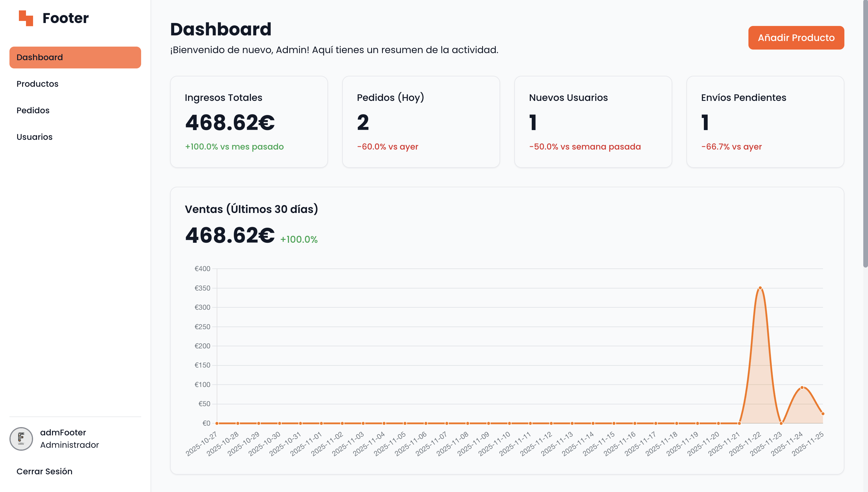Click the orange Footer logo icon
Viewport: 868px width, 492px height.
pyautogui.click(x=26, y=18)
